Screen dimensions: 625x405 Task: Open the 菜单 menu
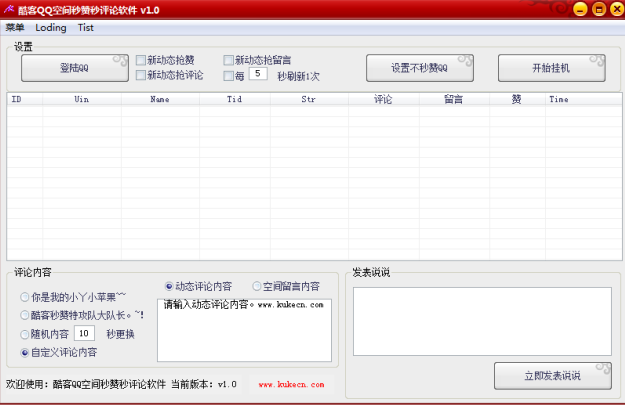[x=15, y=27]
